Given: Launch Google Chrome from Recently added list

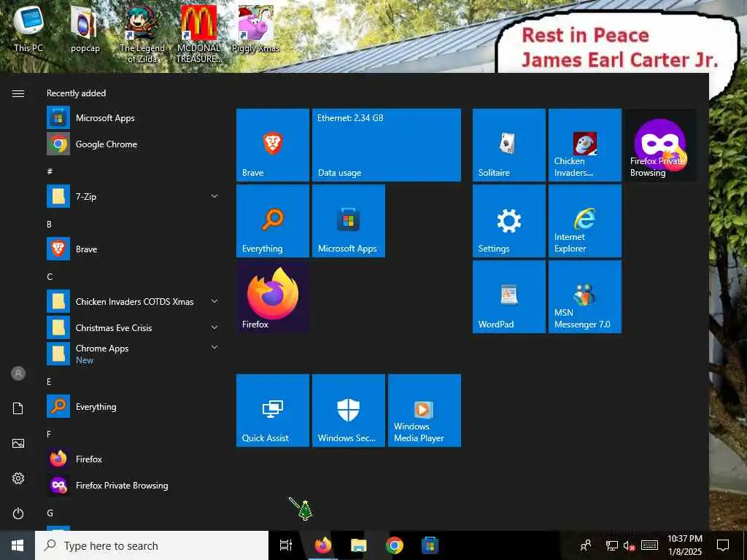Looking at the screenshot, I should [x=133, y=144].
